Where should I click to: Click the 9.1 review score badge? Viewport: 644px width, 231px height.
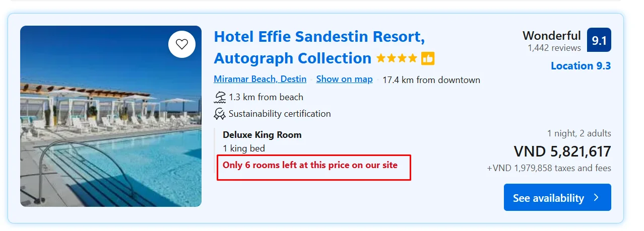599,40
